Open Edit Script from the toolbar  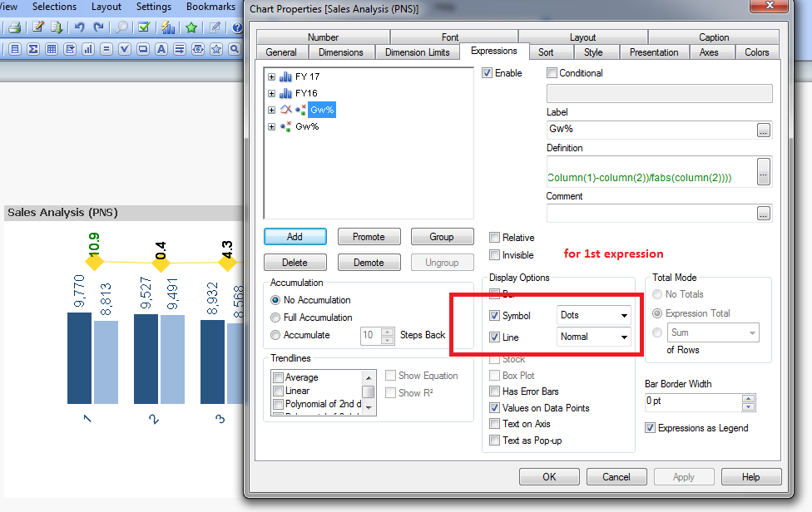coord(37,27)
